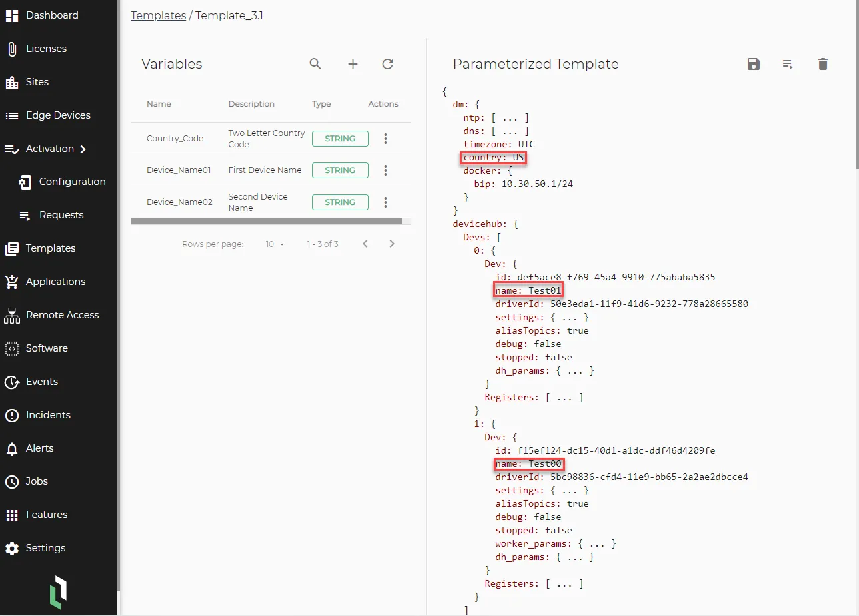Go to next page of variables

392,244
